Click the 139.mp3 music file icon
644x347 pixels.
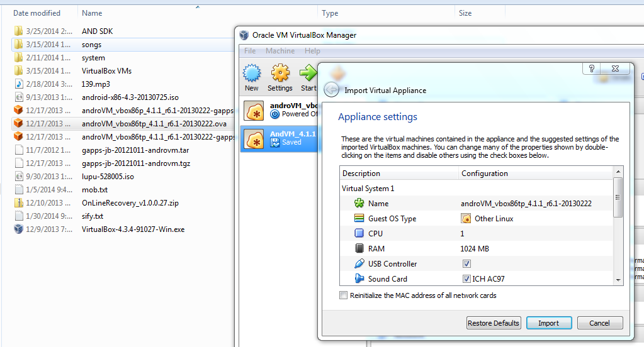(x=18, y=84)
